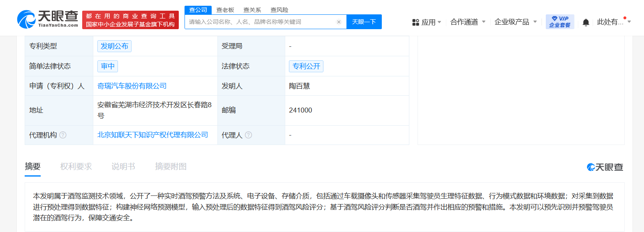The width and height of the screenshot is (644, 232).
Task: Click help icon next to 代理人
Action: tap(249, 135)
